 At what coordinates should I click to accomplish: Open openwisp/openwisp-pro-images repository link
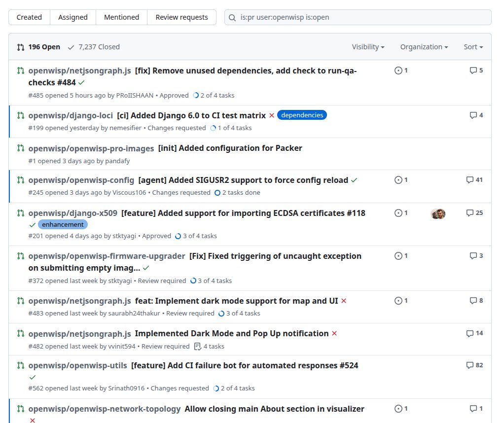tap(91, 148)
